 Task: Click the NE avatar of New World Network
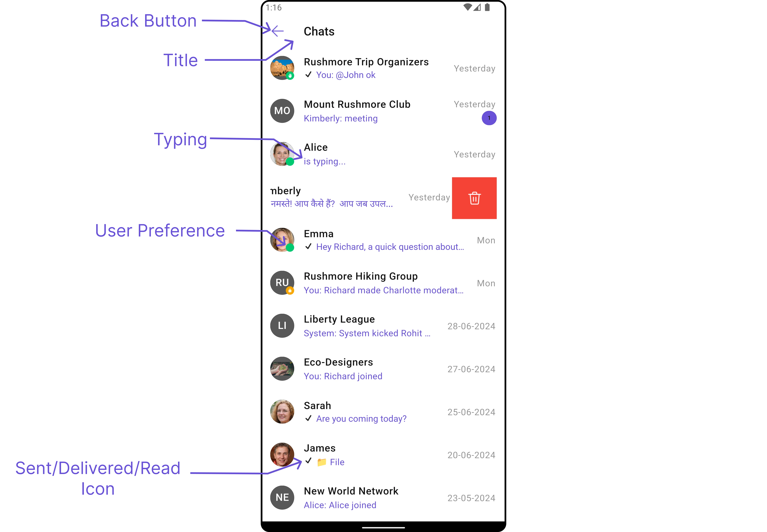(x=282, y=497)
